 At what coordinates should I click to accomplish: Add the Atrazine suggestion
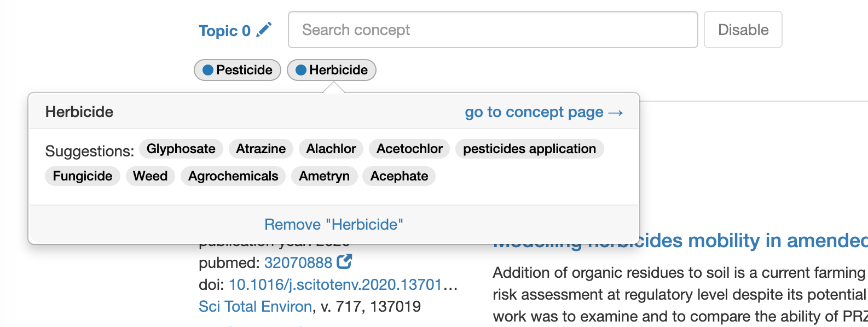[261, 149]
